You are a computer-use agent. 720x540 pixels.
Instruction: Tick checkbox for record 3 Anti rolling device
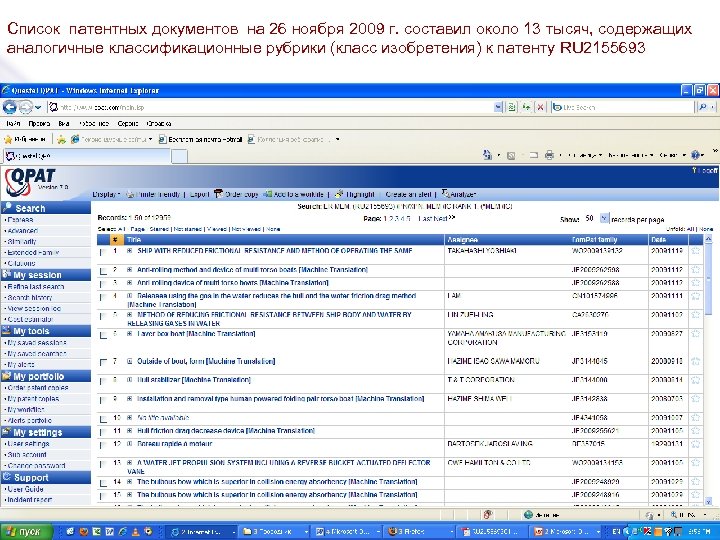[103, 284]
